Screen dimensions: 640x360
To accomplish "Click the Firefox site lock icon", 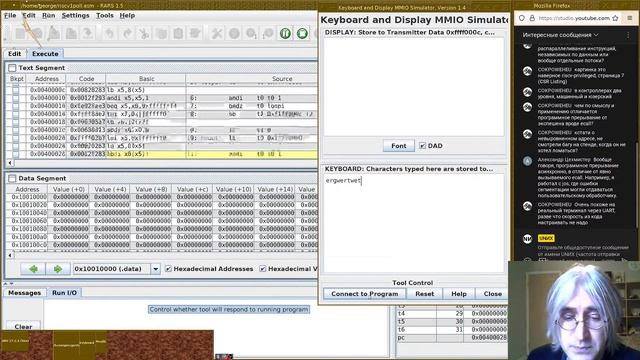I will 532,18.
